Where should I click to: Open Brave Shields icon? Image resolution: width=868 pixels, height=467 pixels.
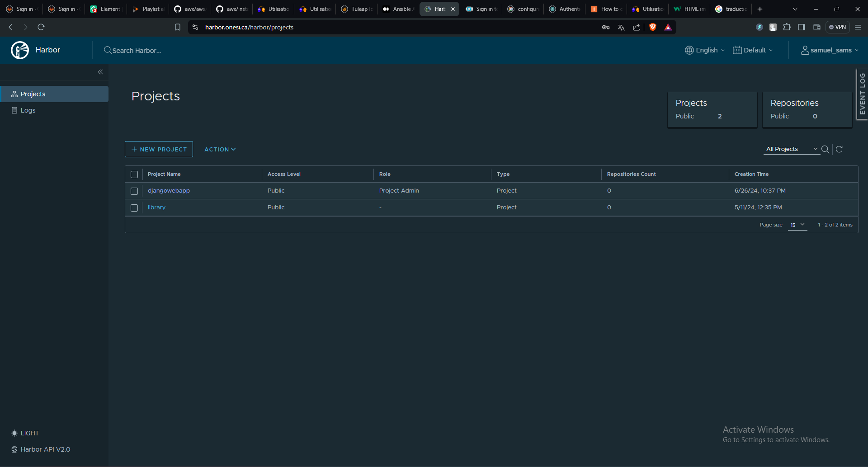653,27
